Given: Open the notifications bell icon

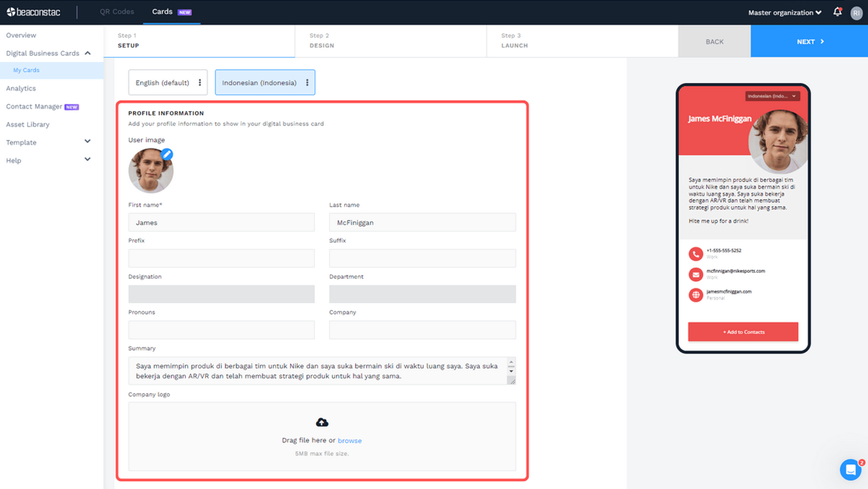Looking at the screenshot, I should tap(837, 12).
